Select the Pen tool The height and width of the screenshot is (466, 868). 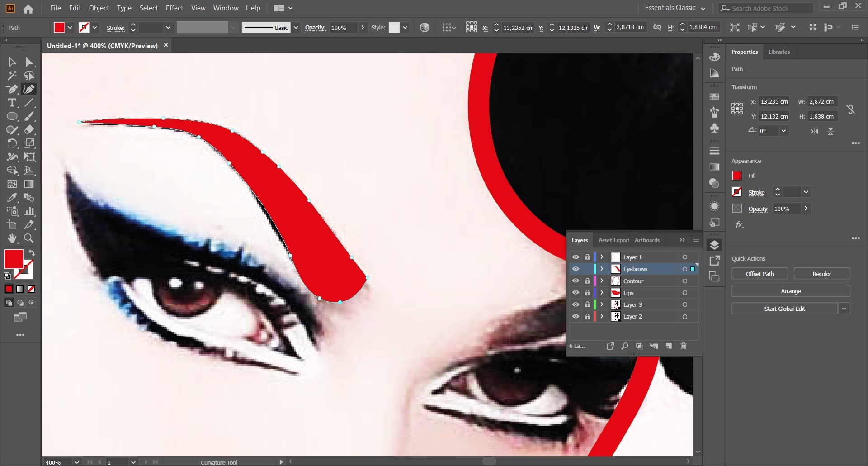pos(12,89)
